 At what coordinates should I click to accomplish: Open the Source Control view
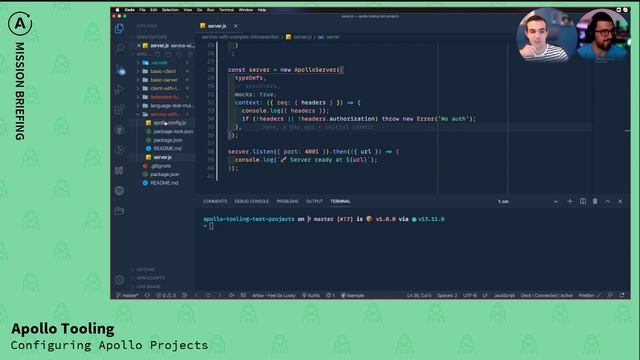pyautogui.click(x=120, y=69)
